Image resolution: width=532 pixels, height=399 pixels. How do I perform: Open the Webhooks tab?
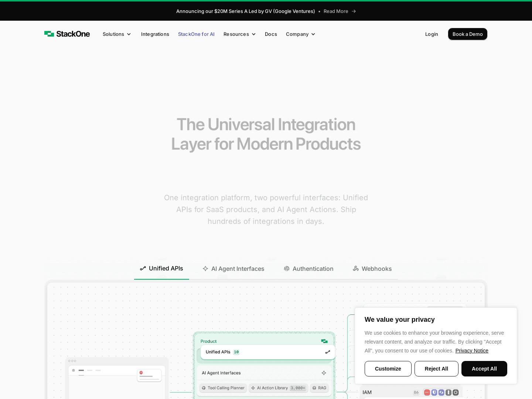pos(372,269)
